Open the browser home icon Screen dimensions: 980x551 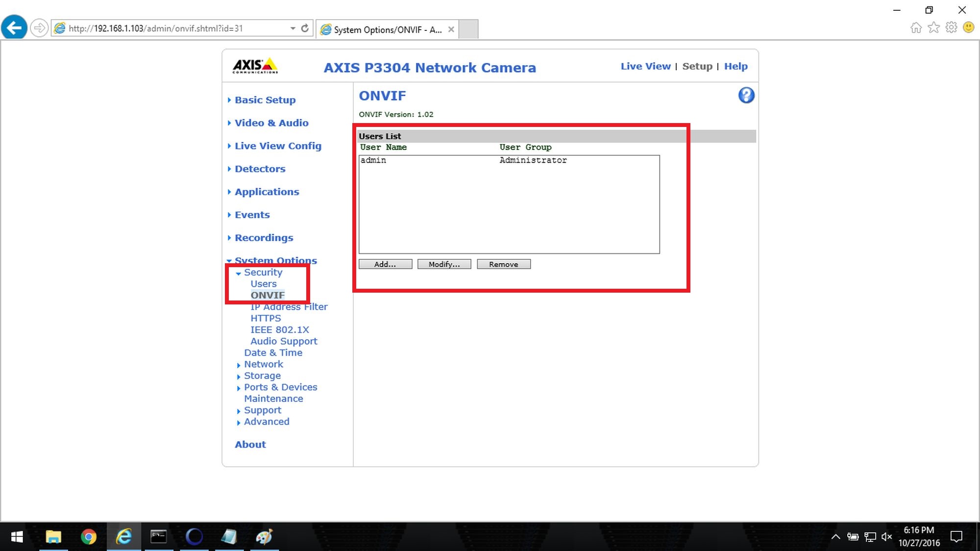pyautogui.click(x=916, y=28)
